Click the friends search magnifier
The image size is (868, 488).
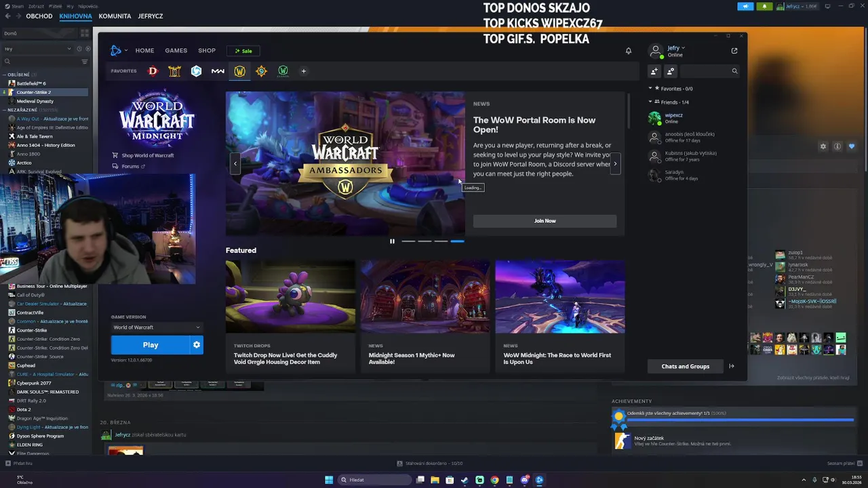click(x=734, y=71)
